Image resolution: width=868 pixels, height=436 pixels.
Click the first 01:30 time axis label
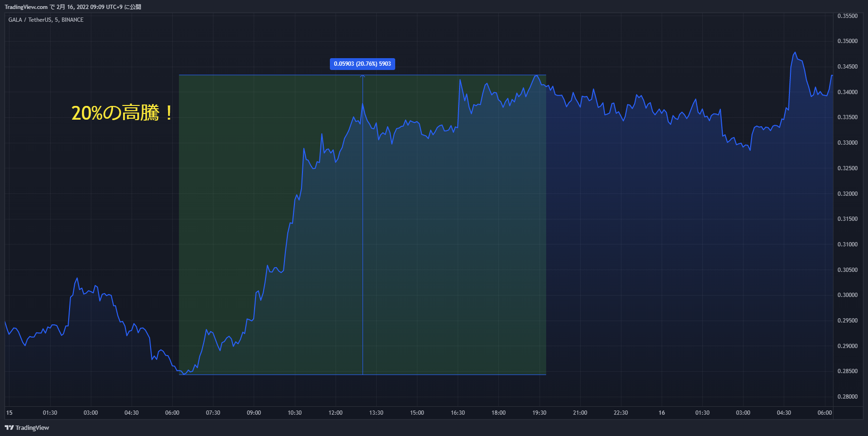(50, 413)
